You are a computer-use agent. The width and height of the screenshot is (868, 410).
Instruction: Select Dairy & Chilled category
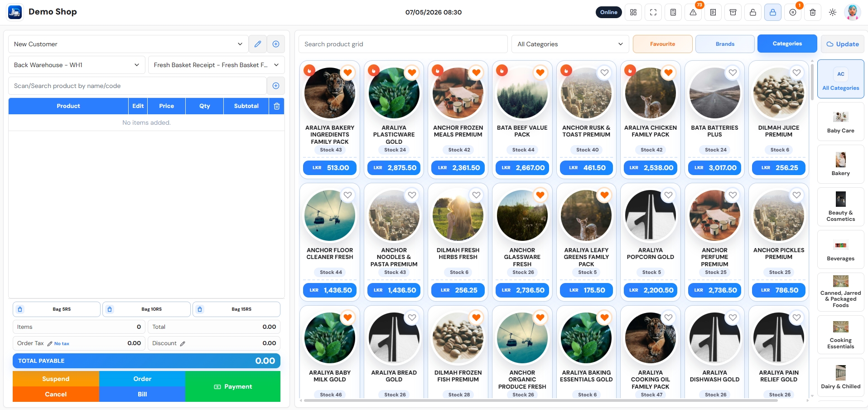841,377
